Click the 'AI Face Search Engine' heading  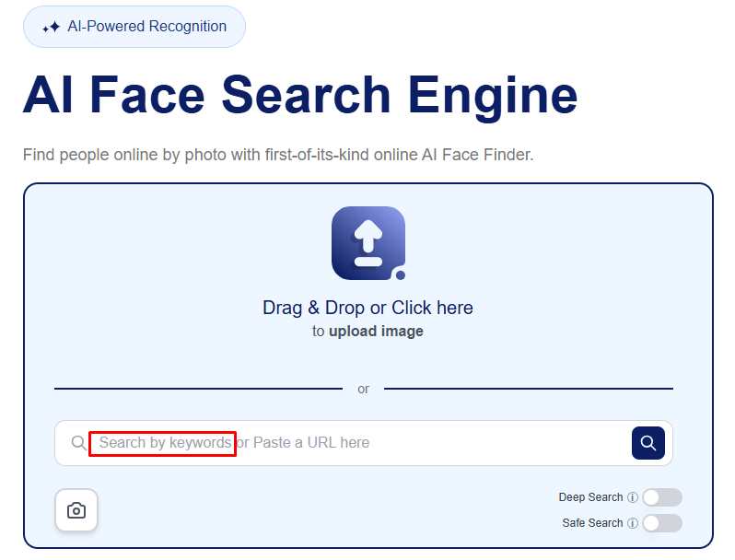click(x=300, y=94)
